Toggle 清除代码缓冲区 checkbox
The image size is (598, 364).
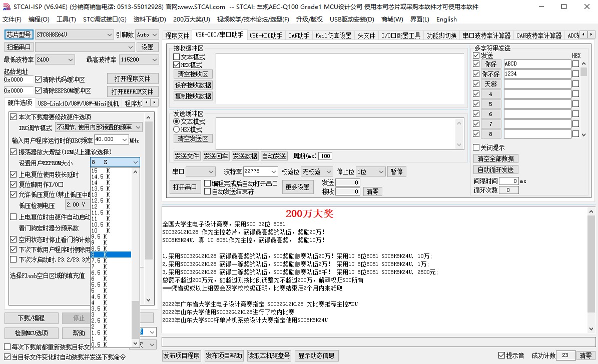[38, 79]
